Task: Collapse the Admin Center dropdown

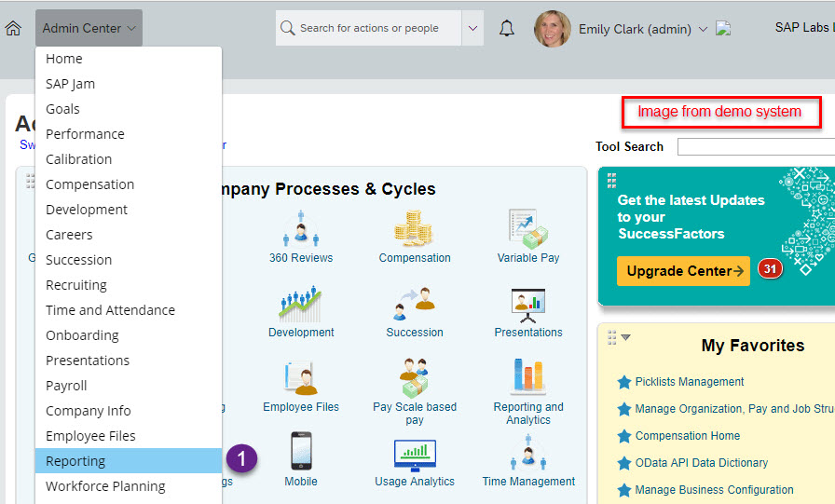Action: (x=89, y=28)
